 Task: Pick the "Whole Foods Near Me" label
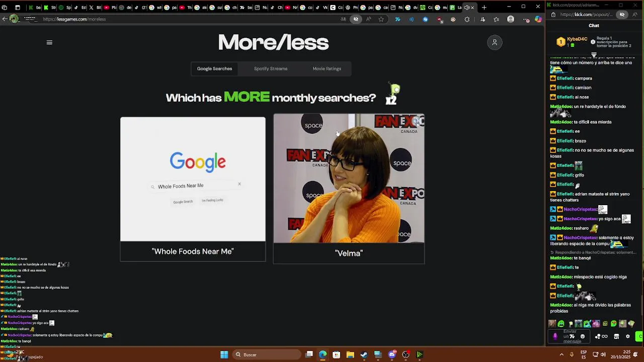click(193, 251)
